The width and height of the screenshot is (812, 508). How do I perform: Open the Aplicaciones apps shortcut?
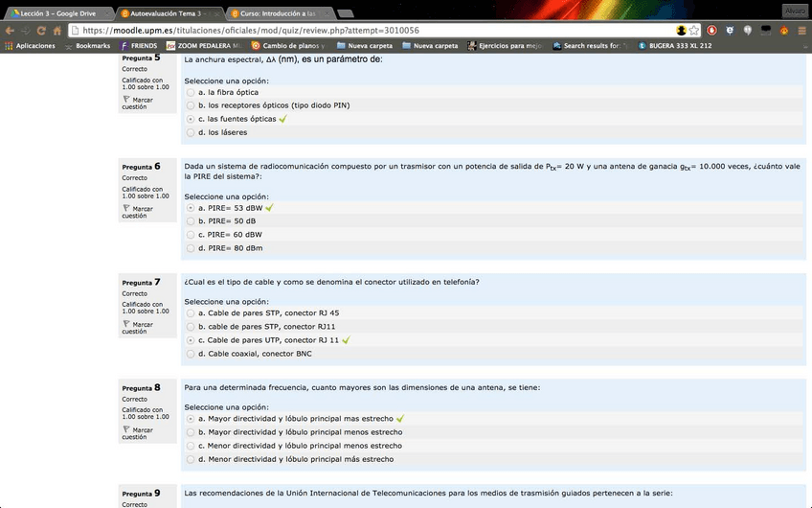[x=29, y=45]
